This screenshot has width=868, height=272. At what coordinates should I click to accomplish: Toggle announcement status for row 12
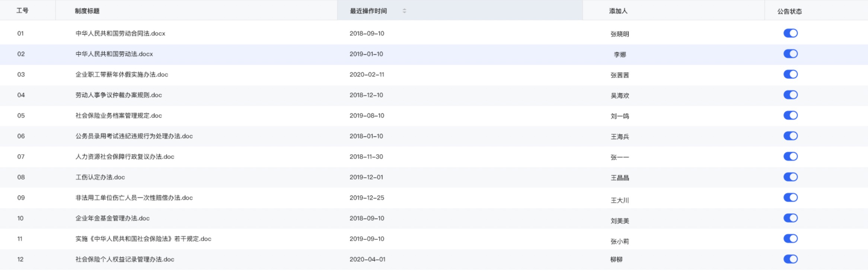[790, 259]
